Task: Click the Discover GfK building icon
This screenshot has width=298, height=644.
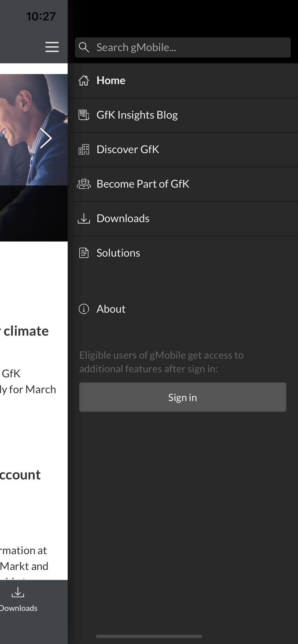Action: click(84, 149)
